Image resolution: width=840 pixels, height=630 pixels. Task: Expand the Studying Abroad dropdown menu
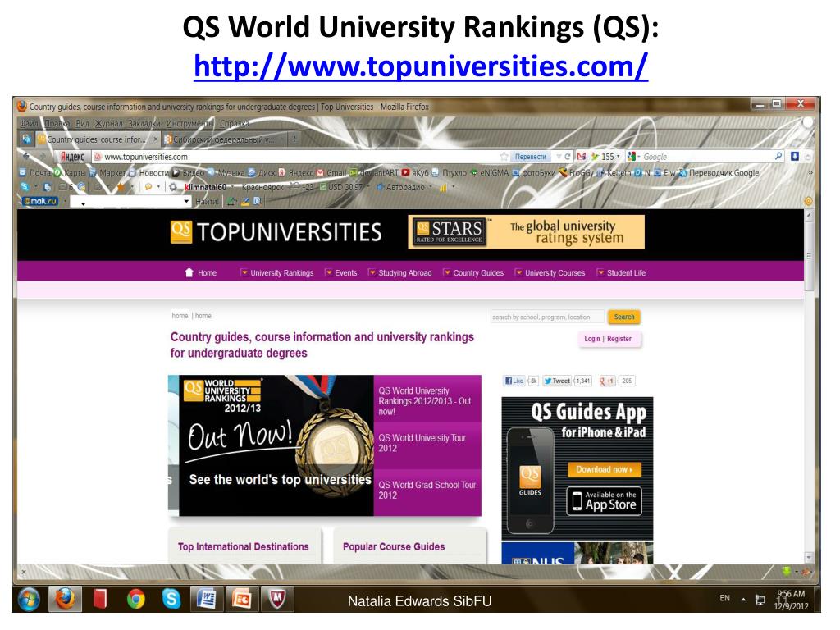tap(372, 272)
